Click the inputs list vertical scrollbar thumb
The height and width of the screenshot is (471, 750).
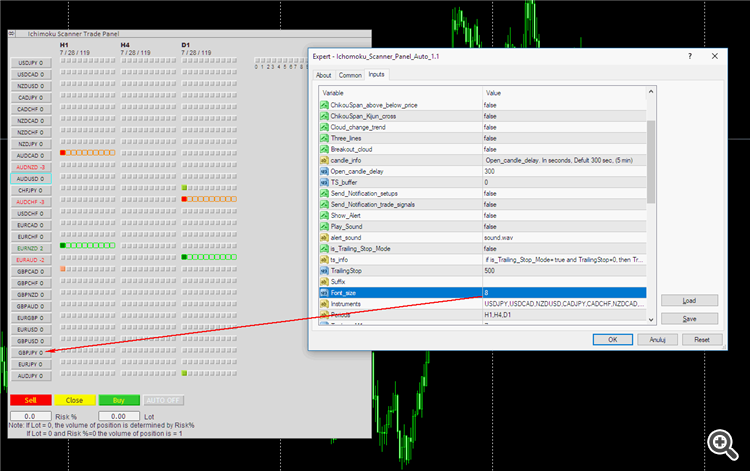651,162
